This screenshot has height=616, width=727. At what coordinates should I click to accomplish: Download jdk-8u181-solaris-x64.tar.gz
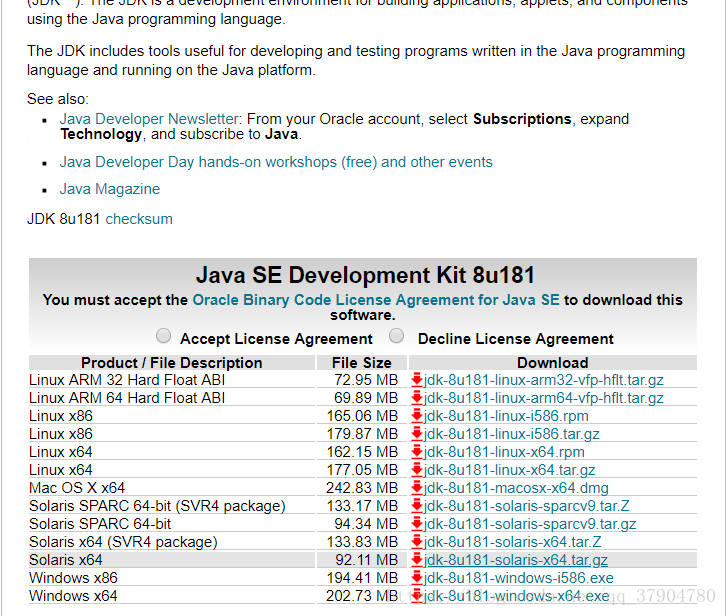516,560
